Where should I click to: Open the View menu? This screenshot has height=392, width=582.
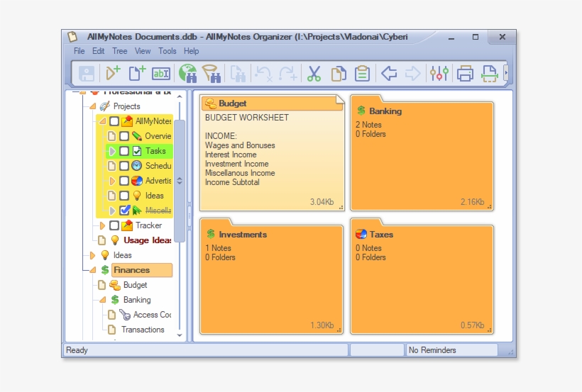click(x=143, y=51)
